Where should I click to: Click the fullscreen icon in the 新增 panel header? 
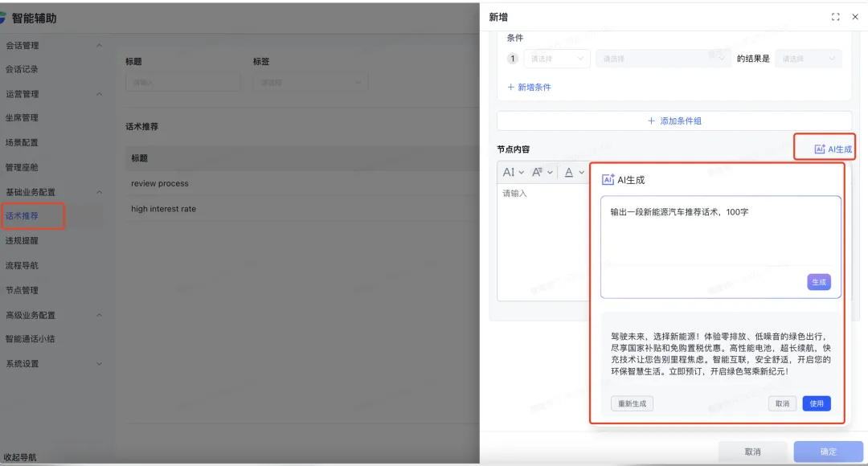(x=836, y=17)
